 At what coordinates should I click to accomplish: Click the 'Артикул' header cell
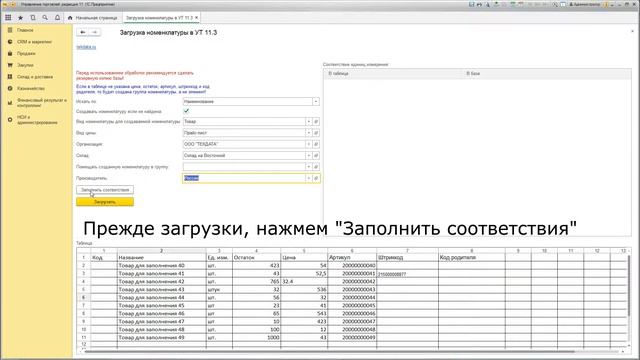click(x=352, y=258)
